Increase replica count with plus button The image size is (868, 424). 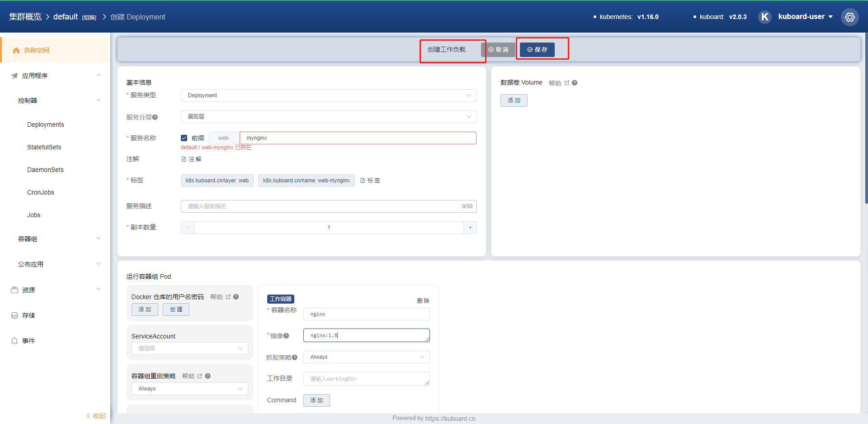(x=470, y=228)
